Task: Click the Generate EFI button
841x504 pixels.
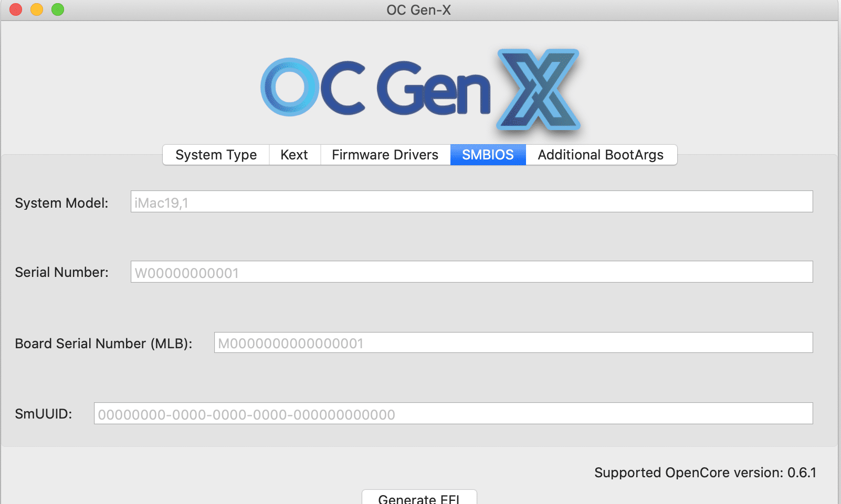Action: coord(419,498)
